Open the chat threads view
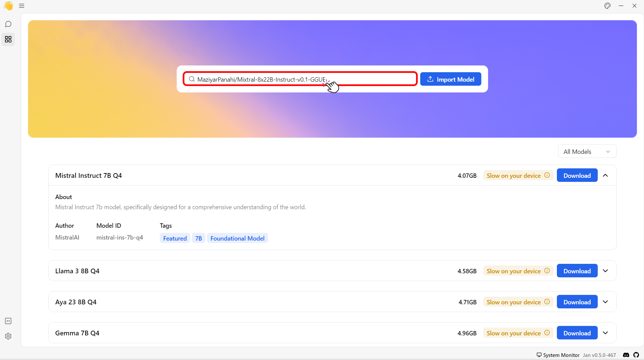644x360 pixels. tap(8, 24)
